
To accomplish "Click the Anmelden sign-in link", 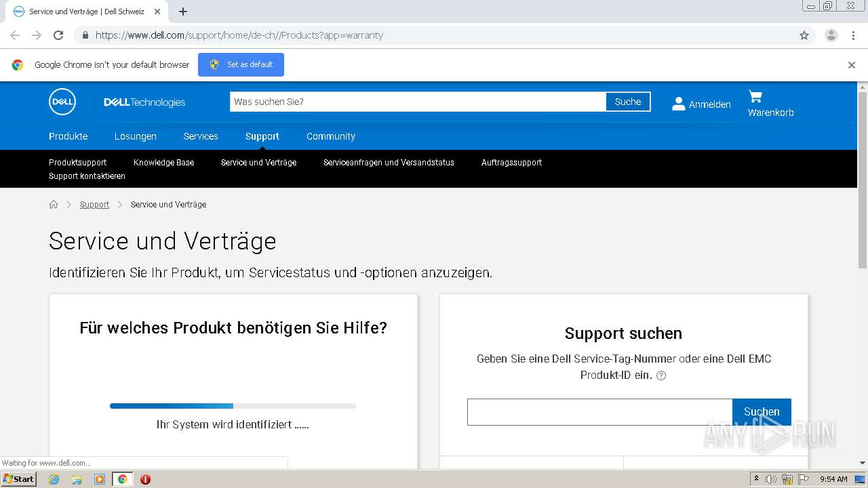I will click(x=710, y=104).
